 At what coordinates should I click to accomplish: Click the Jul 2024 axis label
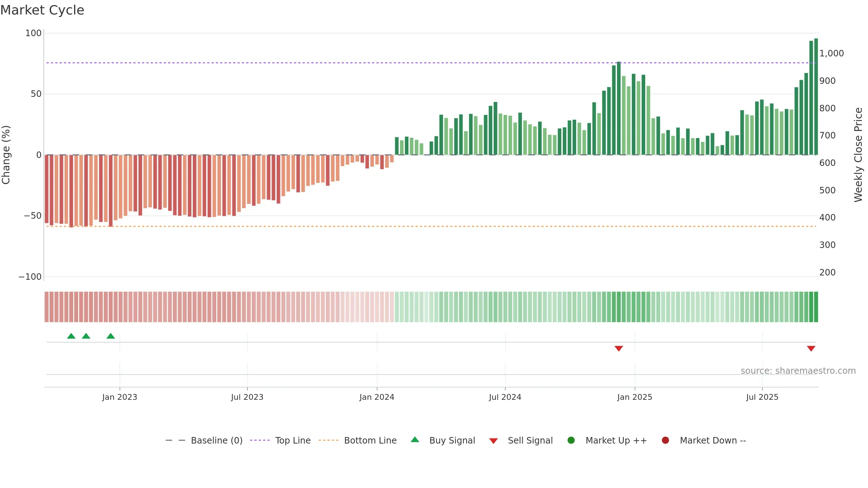click(505, 397)
